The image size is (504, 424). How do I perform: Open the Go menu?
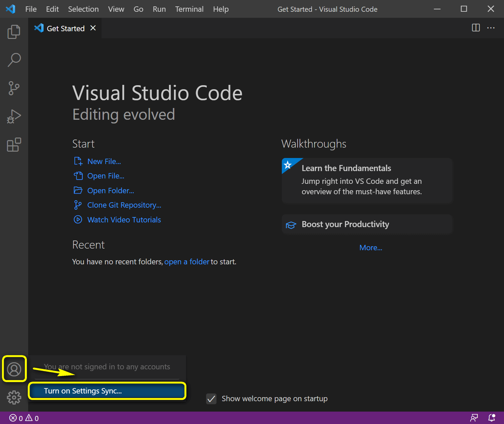click(x=138, y=9)
